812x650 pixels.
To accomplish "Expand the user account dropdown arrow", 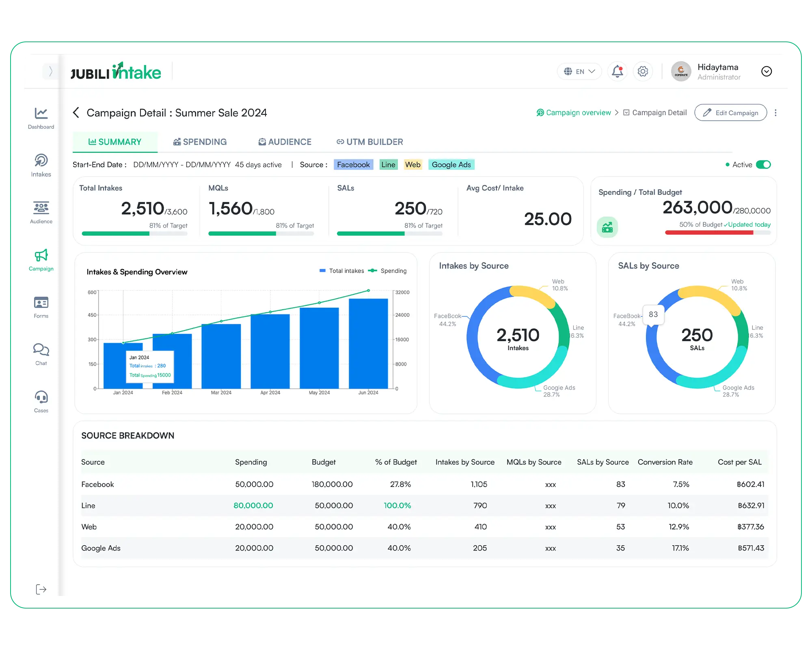I will (767, 71).
